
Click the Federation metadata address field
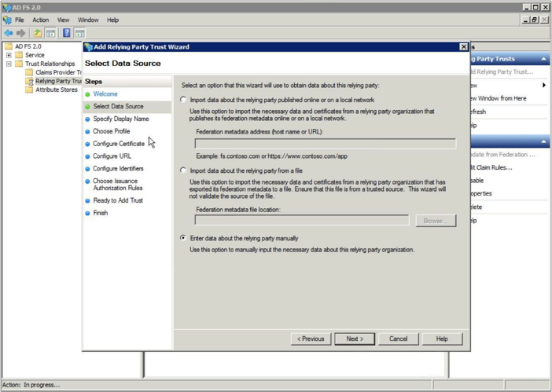[x=326, y=144]
